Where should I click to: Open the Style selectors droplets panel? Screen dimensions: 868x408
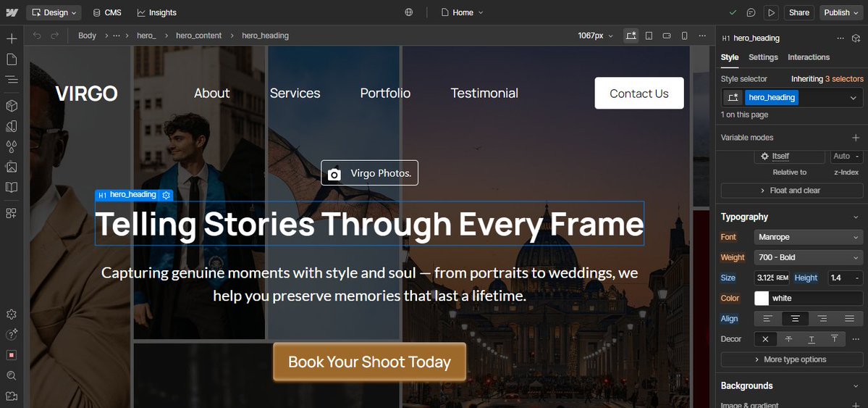pyautogui.click(x=12, y=146)
